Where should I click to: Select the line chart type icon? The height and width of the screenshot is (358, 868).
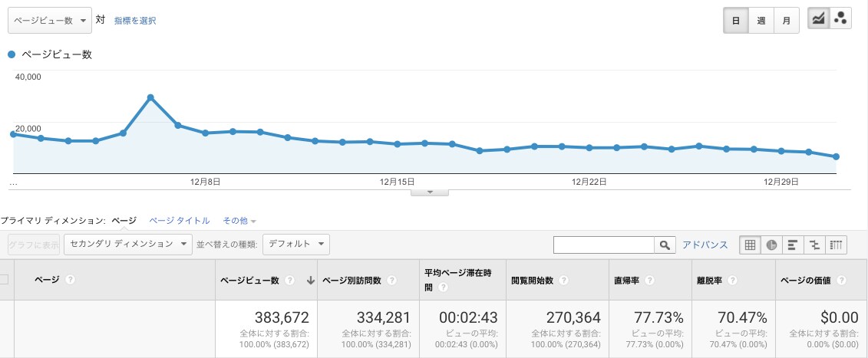click(x=818, y=18)
